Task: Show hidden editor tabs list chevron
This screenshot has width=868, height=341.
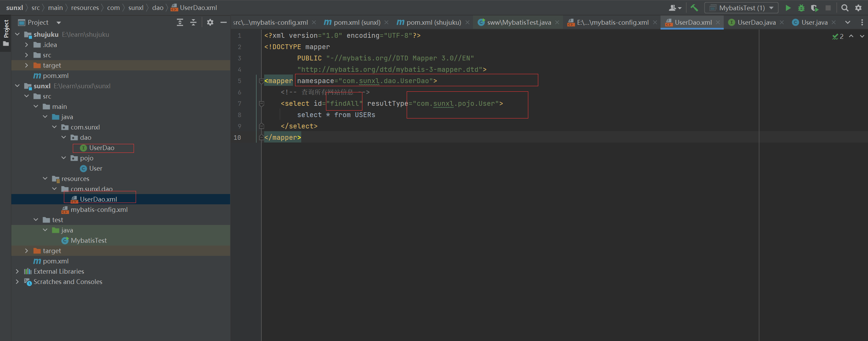Action: pos(848,23)
